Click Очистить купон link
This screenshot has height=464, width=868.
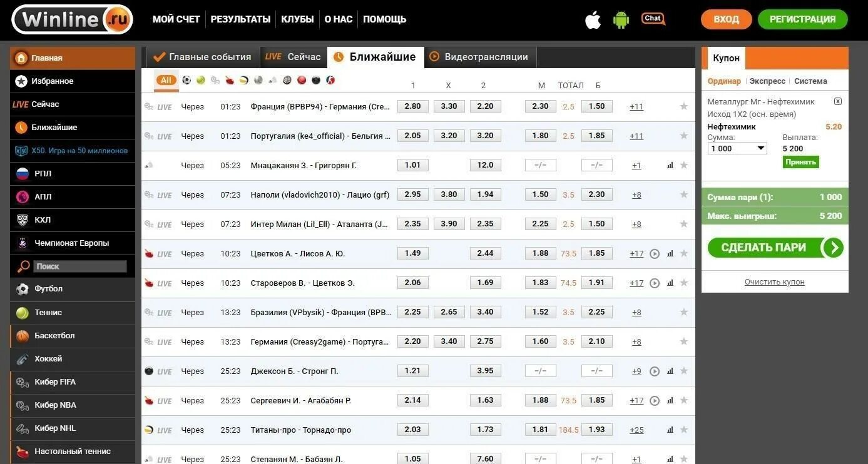tap(775, 282)
